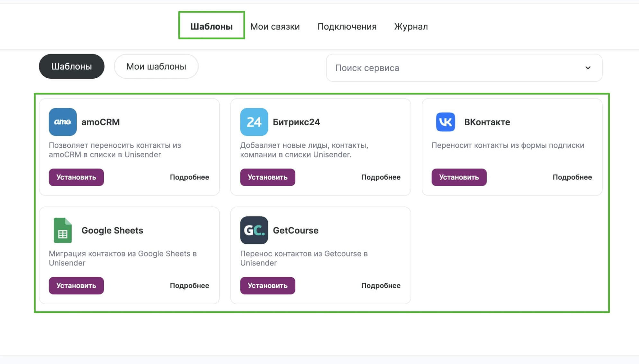Click the amoCRM logo icon
The image size is (639, 364).
tap(63, 122)
